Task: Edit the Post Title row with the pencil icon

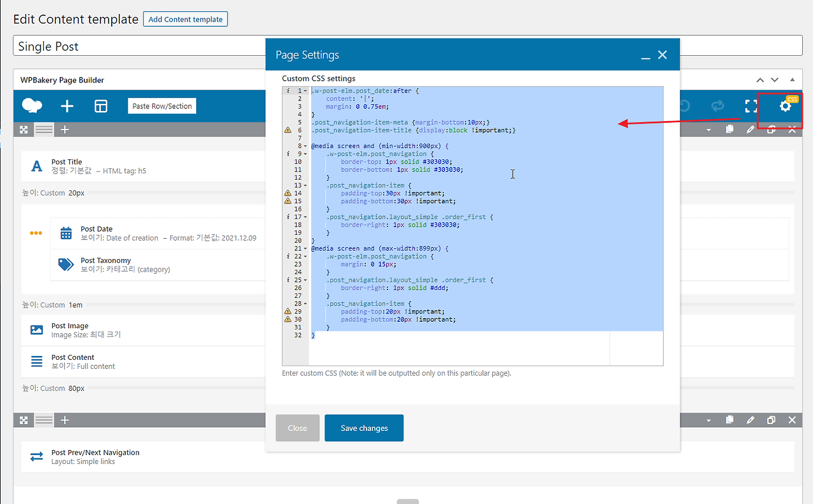Action: click(x=751, y=129)
